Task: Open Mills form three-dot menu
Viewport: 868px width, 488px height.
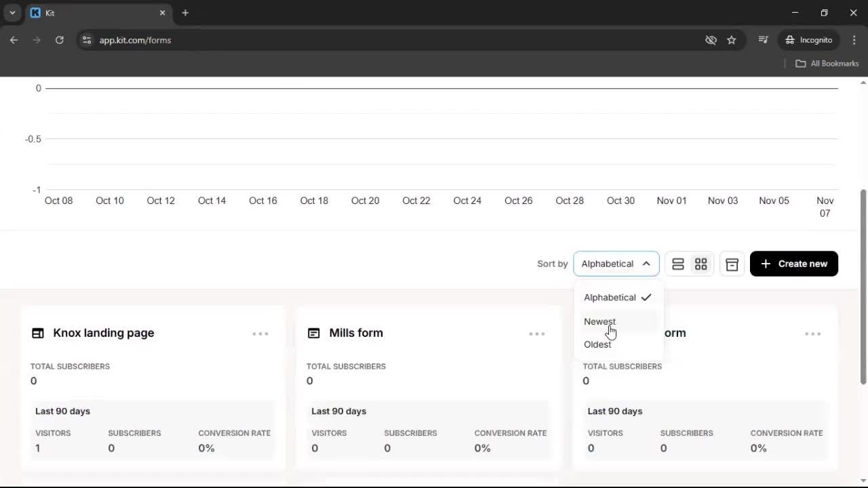Action: pos(536,333)
